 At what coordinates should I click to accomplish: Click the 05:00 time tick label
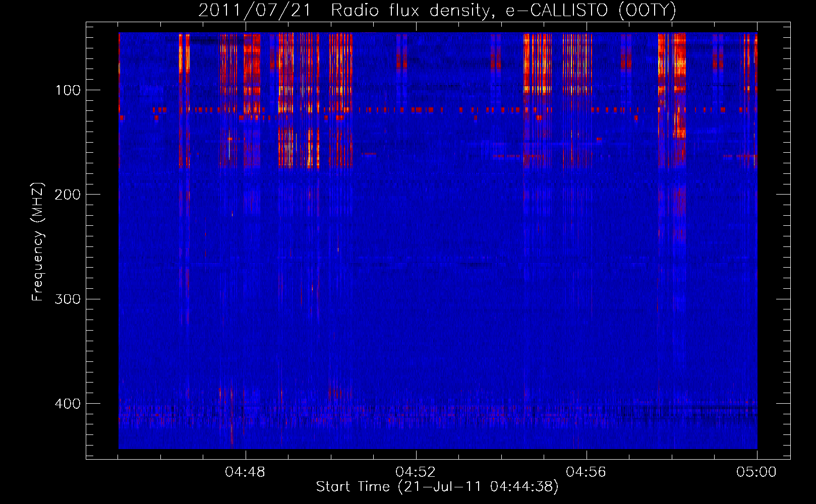point(756,472)
